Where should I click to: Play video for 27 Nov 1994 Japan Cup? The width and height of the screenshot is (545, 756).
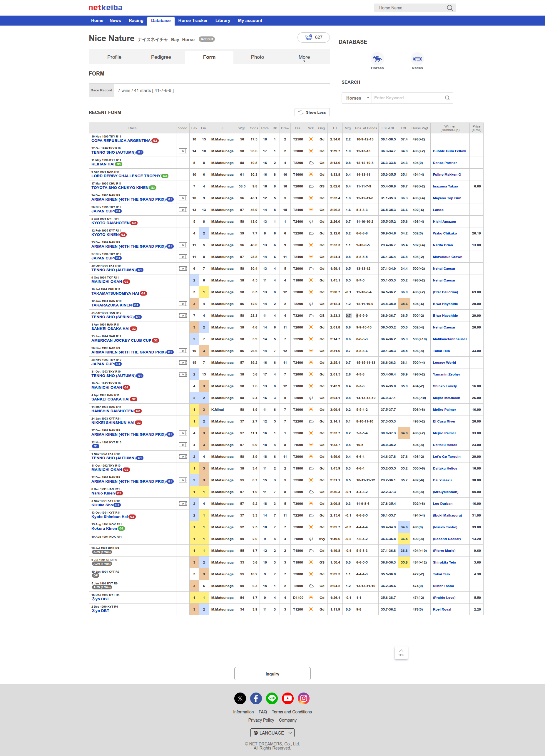pyautogui.click(x=183, y=257)
